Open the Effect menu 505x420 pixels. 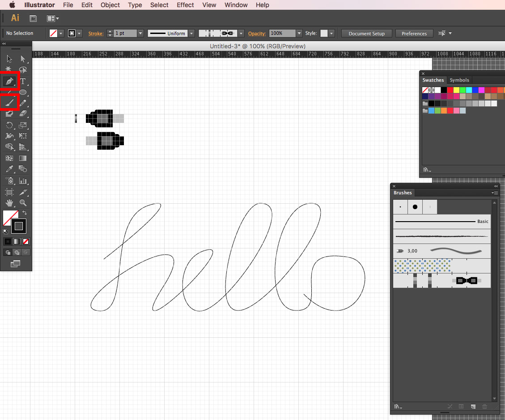click(x=185, y=5)
